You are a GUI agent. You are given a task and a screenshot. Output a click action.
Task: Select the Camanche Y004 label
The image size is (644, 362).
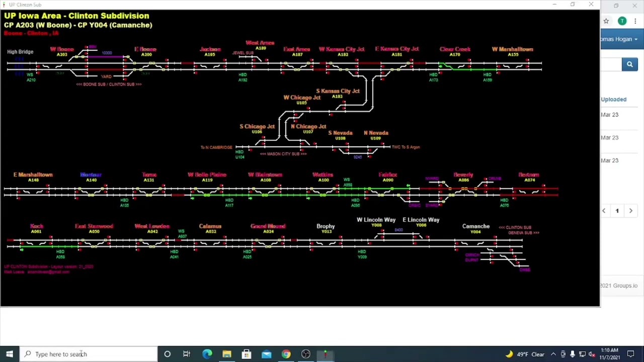click(476, 229)
